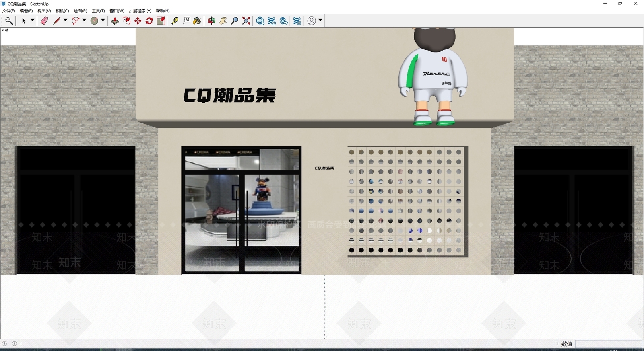The image size is (644, 351).
Task: Open the 编辑(E) menu
Action: coord(26,11)
